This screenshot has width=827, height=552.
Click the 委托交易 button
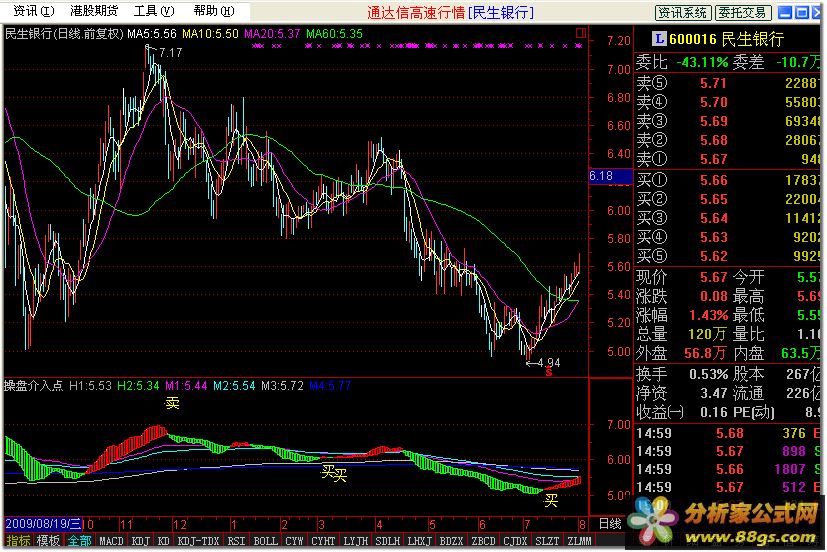tap(743, 12)
